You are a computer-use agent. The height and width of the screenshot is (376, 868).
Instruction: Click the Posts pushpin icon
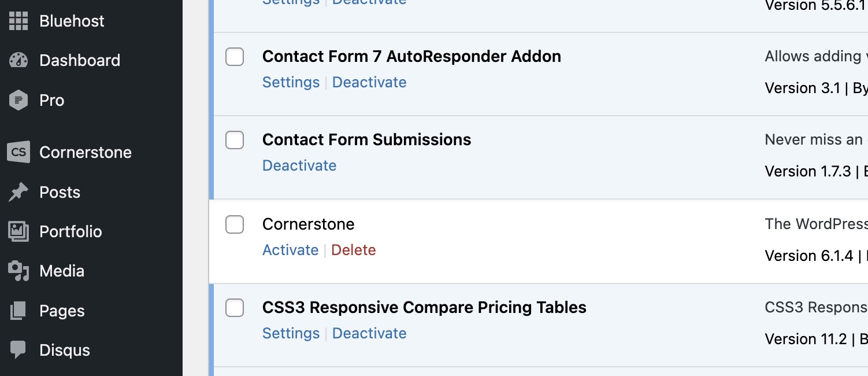coord(18,192)
